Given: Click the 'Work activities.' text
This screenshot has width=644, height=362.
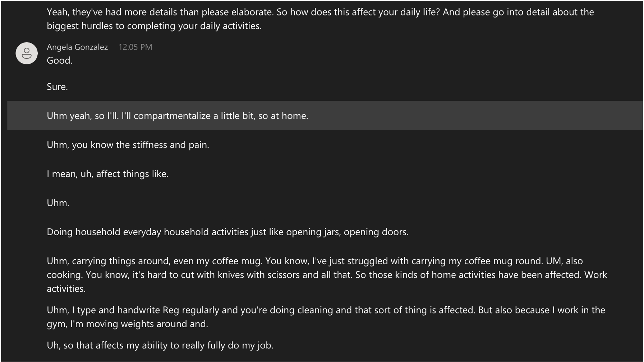Looking at the screenshot, I should pyautogui.click(x=595, y=275).
